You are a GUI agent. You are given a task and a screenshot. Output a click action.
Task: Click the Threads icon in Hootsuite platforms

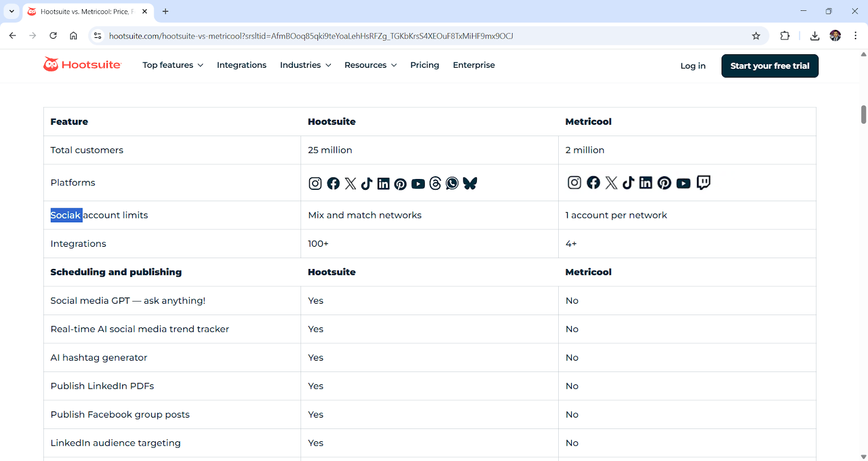click(x=435, y=183)
